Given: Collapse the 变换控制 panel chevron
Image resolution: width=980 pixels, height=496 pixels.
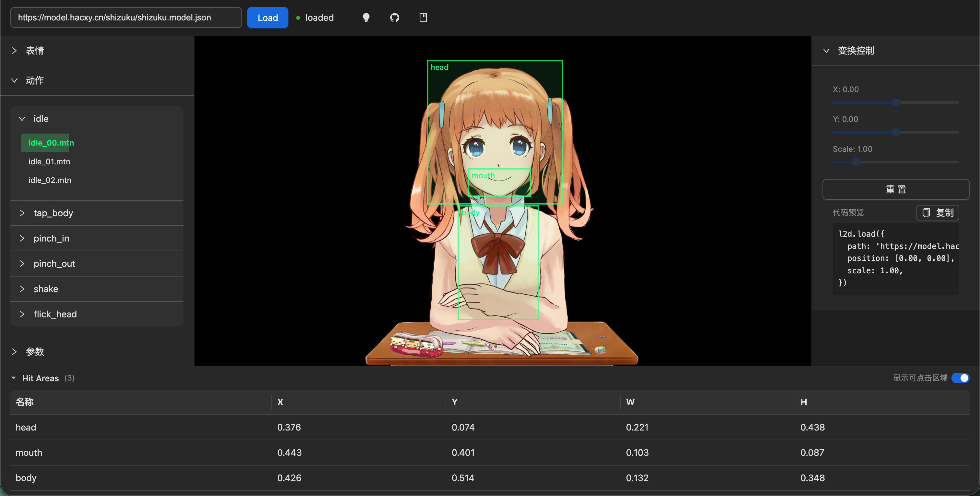Looking at the screenshot, I should pyautogui.click(x=826, y=51).
